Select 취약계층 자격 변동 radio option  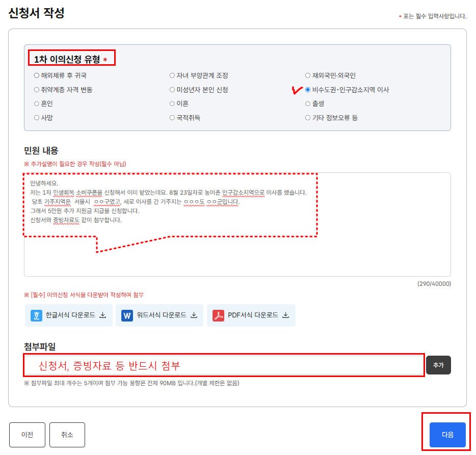(x=37, y=90)
